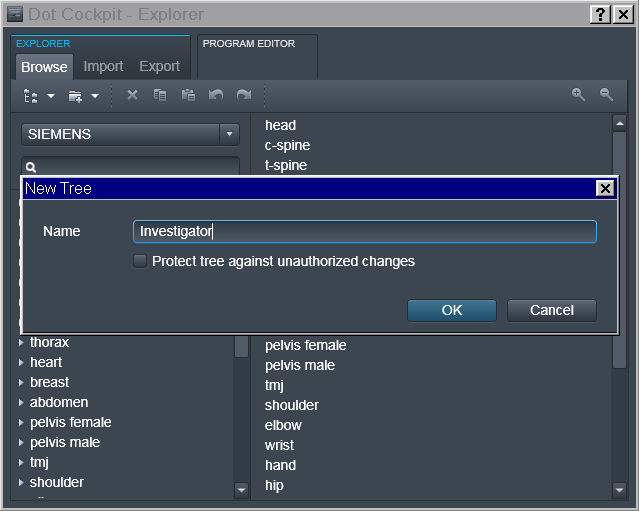Click the new folder icon
The height and width of the screenshot is (511, 639).
click(x=75, y=96)
